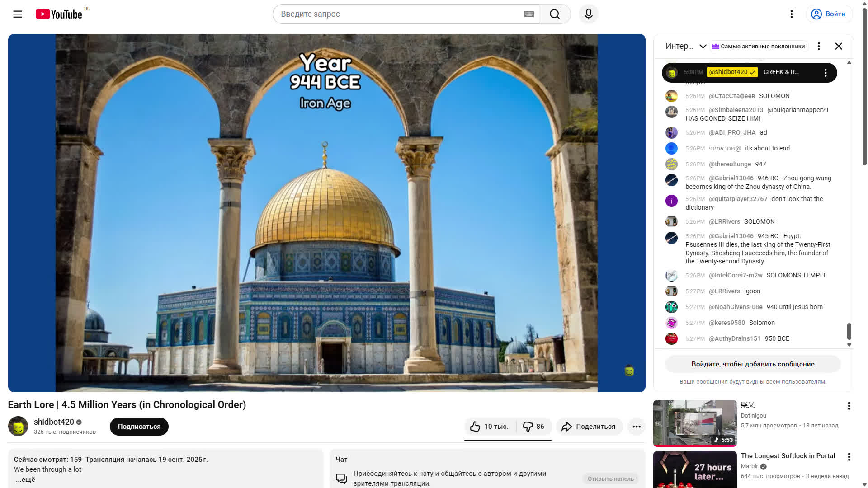Open the on-screen keyboard icon in search
The image size is (868, 488).
529,14
